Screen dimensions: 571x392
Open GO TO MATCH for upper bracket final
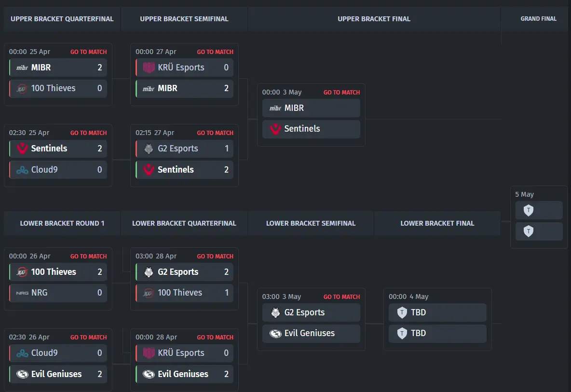pyautogui.click(x=341, y=93)
